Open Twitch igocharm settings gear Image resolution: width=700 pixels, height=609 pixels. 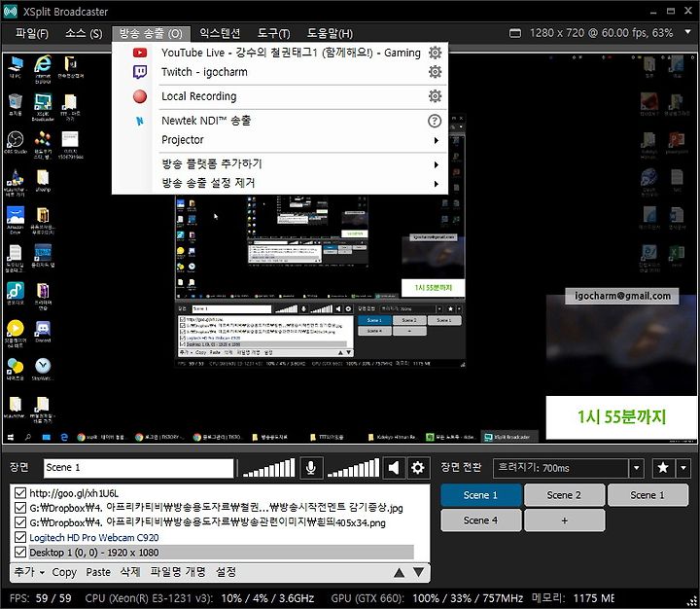tap(435, 72)
